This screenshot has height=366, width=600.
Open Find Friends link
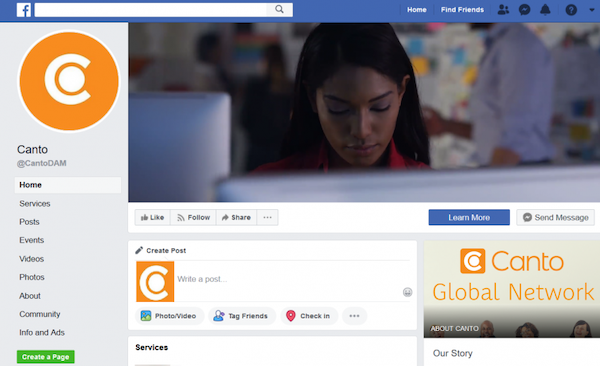[462, 10]
